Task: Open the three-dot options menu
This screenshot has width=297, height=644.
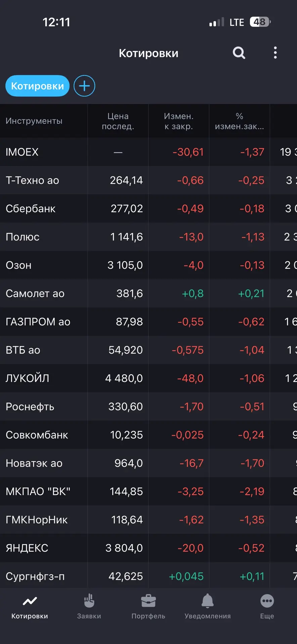Action: pos(275,53)
